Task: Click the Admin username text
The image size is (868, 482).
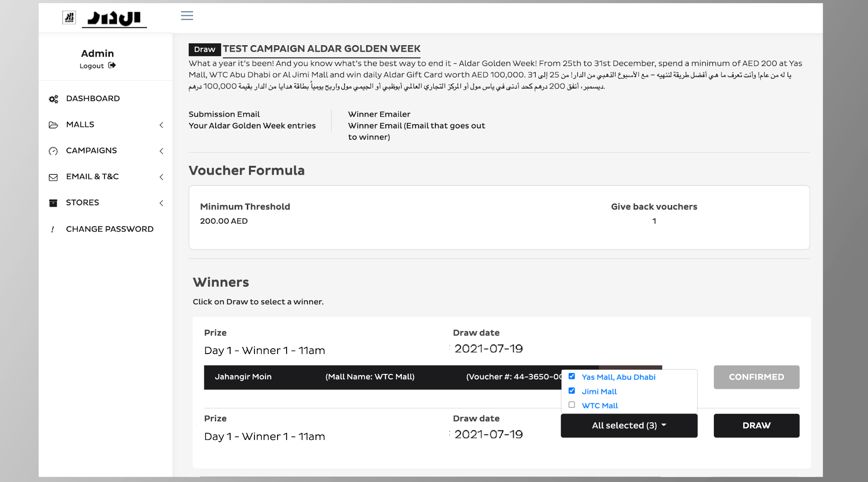Action: (97, 53)
